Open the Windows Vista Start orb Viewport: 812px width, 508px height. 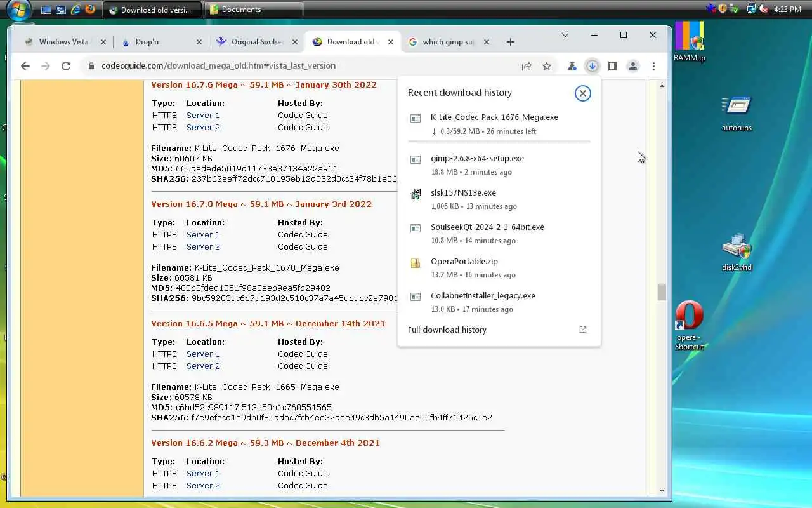18,10
